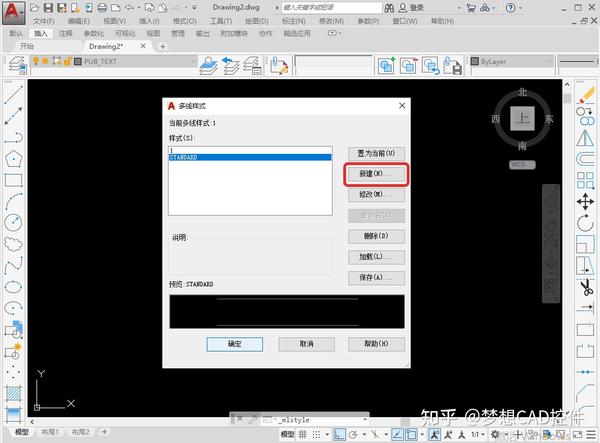Select the Spline draw tool
600x443 pixels.
click(x=13, y=265)
